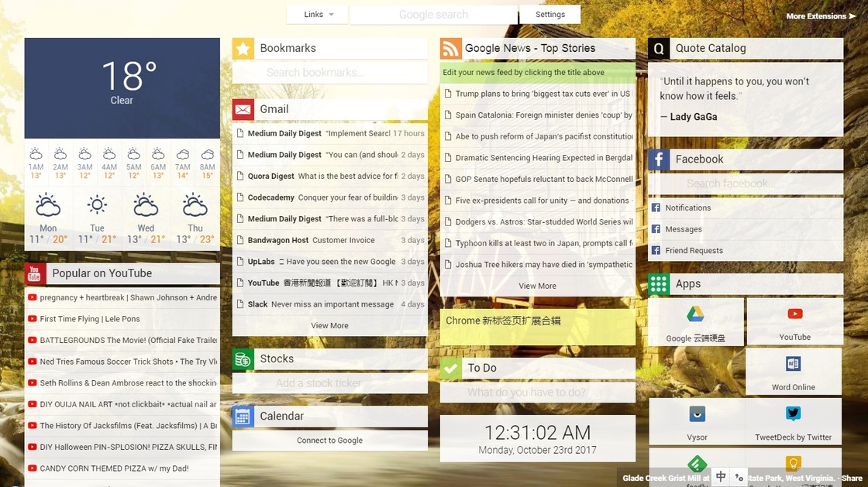Focus the What do you have to do field
868x487 pixels.
538,393
